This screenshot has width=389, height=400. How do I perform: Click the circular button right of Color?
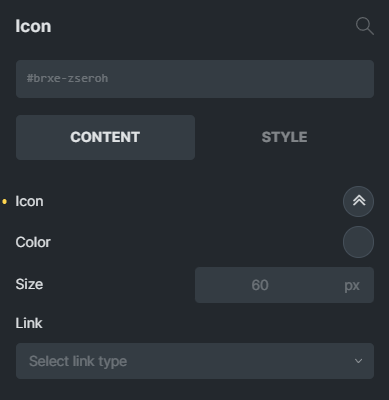358,242
